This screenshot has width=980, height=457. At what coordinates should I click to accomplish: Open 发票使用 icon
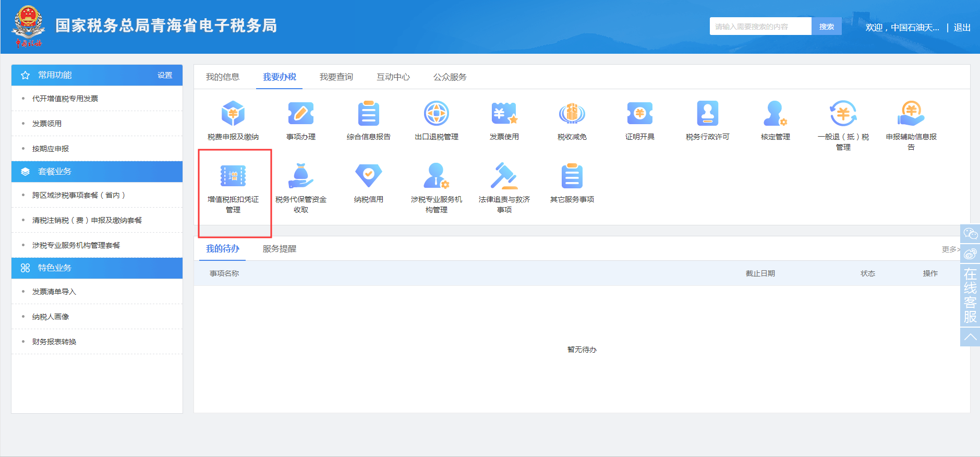[x=504, y=113]
